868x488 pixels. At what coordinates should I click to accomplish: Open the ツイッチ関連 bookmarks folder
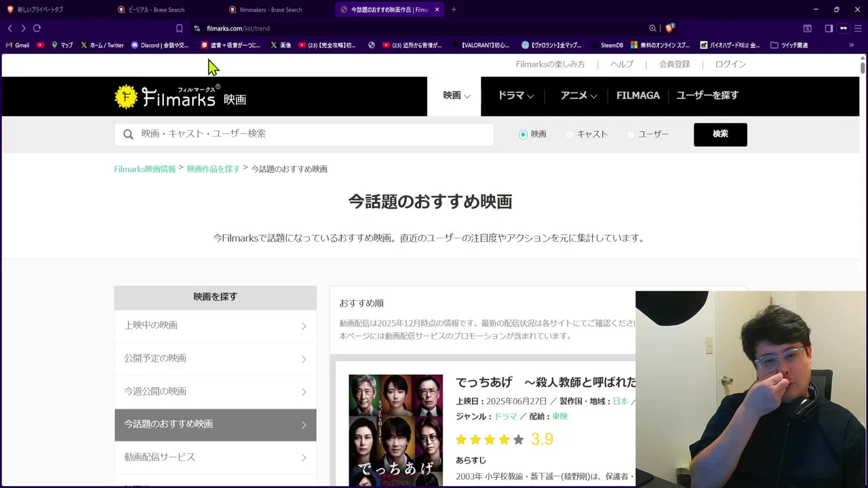[789, 45]
